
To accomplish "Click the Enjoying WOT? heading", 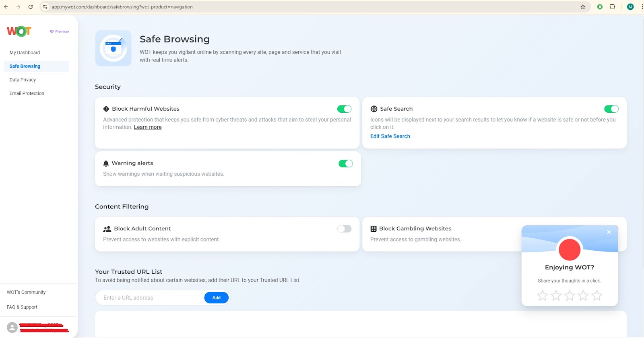I will [570, 268].
